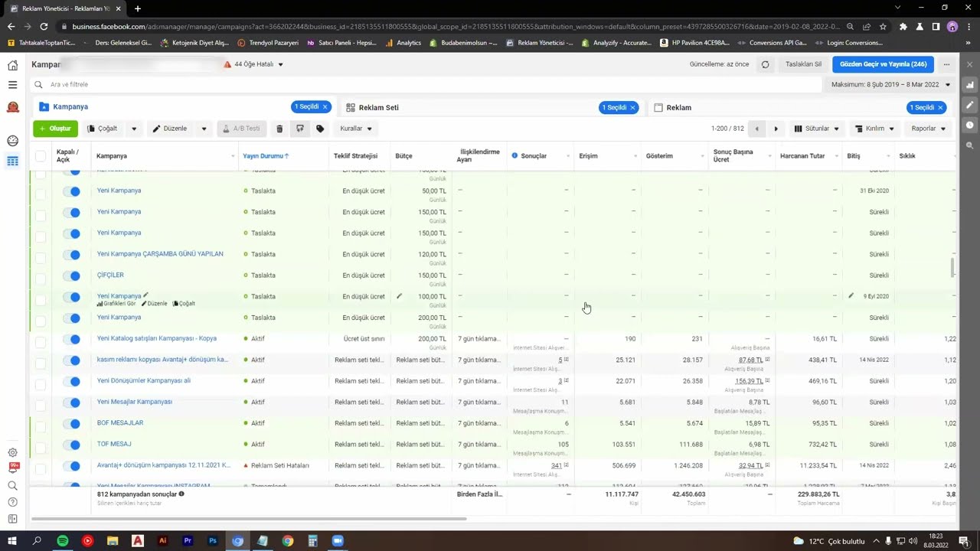Open Adobe Premiere Pro from the taskbar
Screen dimensions: 980x551
pos(188,541)
